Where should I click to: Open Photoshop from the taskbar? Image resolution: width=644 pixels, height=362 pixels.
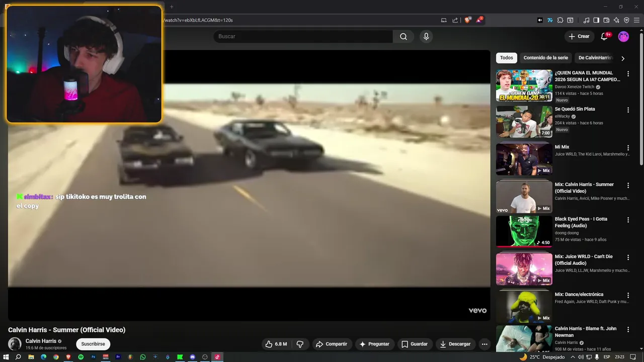tap(93, 357)
